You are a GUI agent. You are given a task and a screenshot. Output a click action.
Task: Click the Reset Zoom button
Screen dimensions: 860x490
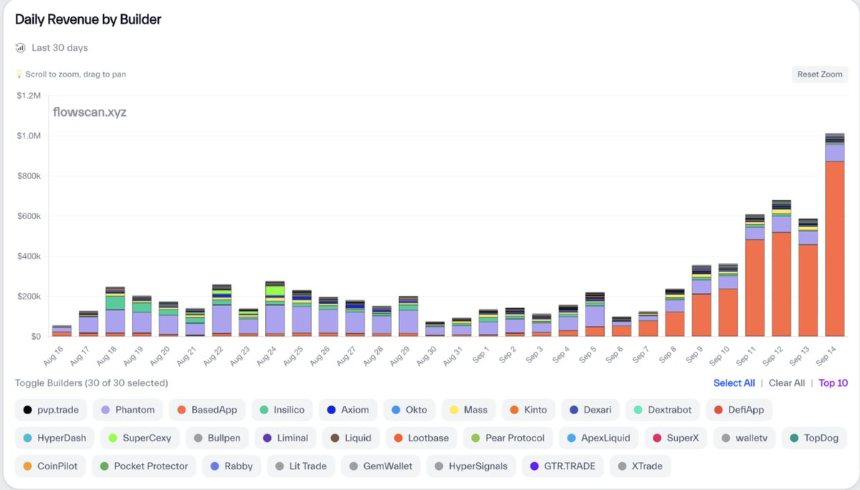[819, 75]
